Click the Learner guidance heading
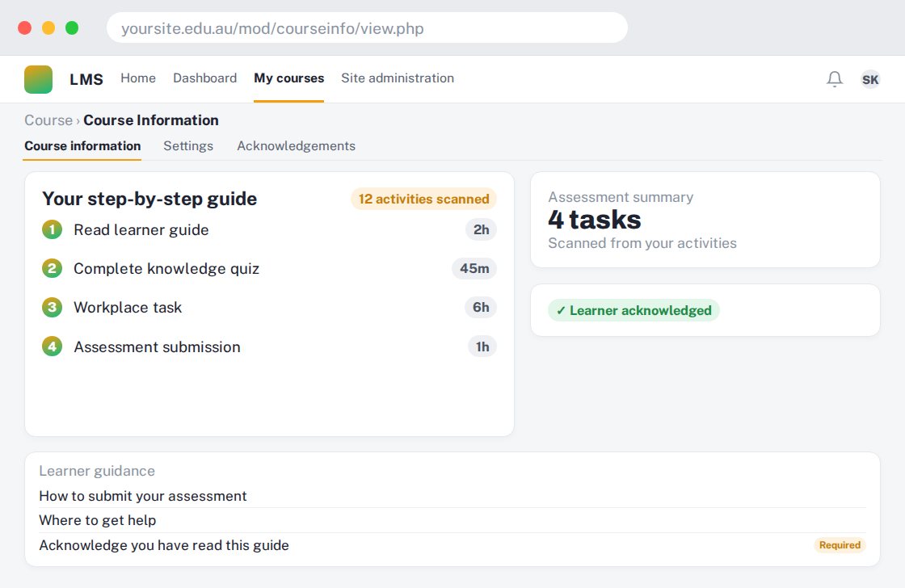905x588 pixels. click(x=97, y=471)
